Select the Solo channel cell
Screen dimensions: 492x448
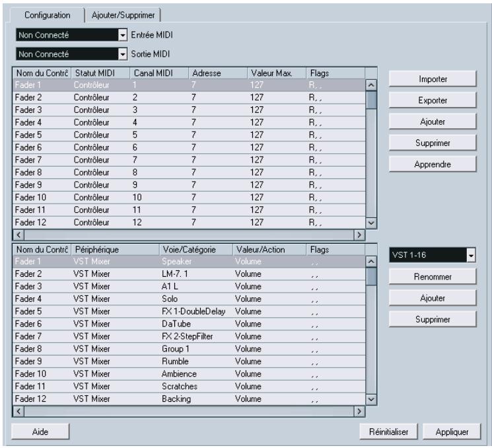click(170, 299)
